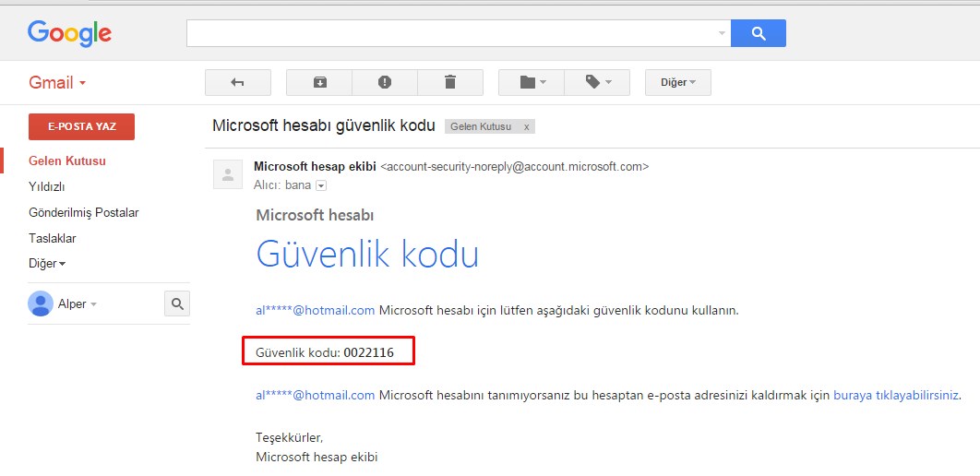Open the Labels tag dropdown
The image size is (980, 476).
tap(597, 82)
